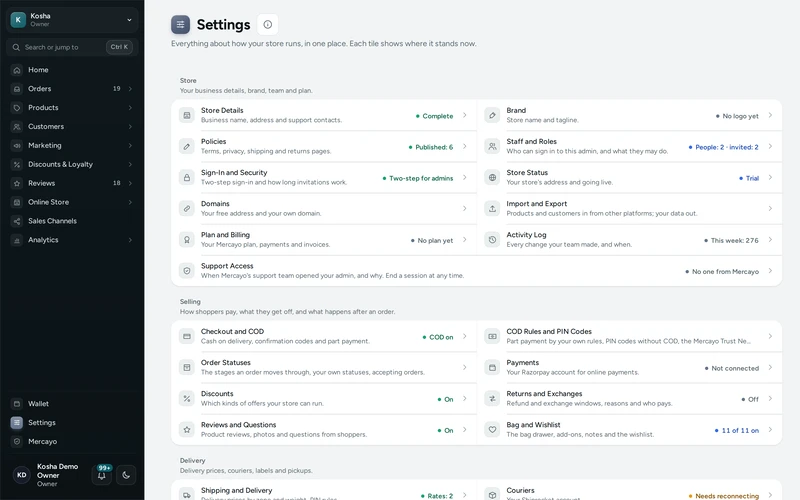This screenshot has width=800, height=500.
Task: Open the Store Details title link
Action: click(x=222, y=110)
